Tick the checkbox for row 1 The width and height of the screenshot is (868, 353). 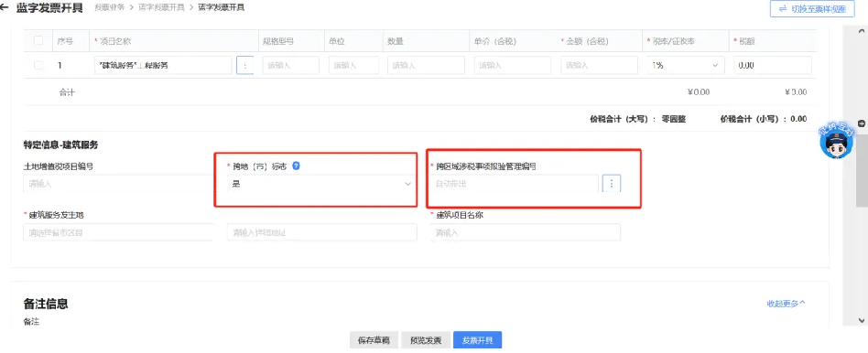pyautogui.click(x=38, y=65)
